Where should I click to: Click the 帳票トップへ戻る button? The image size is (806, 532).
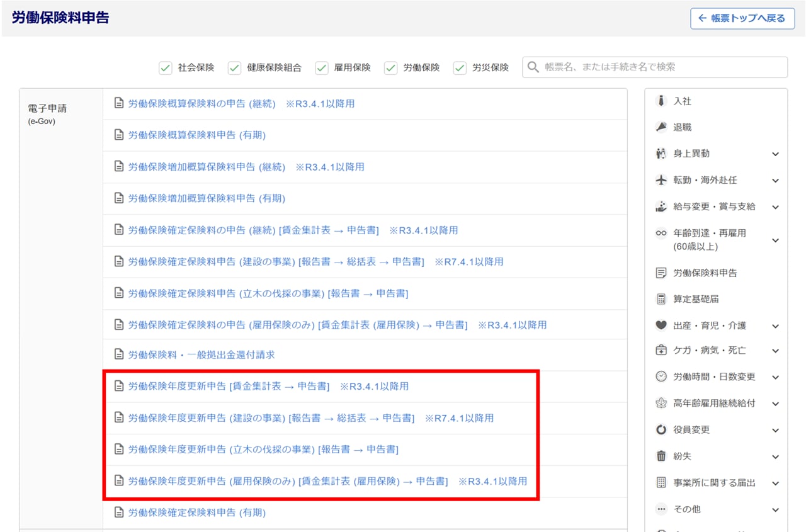point(742,18)
